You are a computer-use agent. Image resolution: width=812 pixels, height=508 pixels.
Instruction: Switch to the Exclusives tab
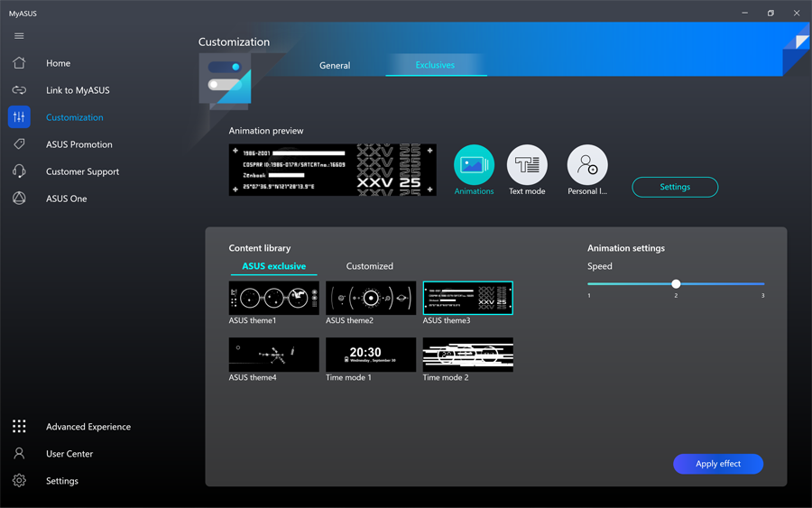[435, 65]
